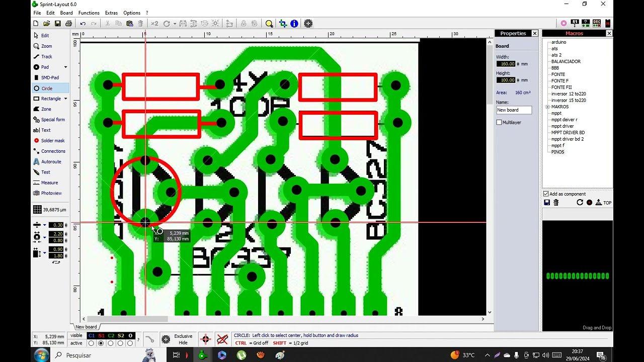Switch to the New board tab
This screenshot has width=644, height=362.
click(86, 327)
